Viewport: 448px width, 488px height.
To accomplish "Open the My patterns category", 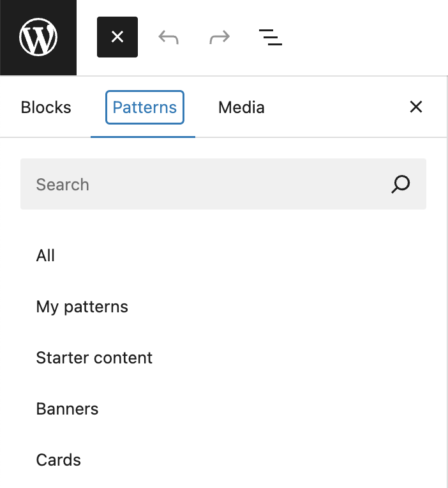I will point(82,307).
